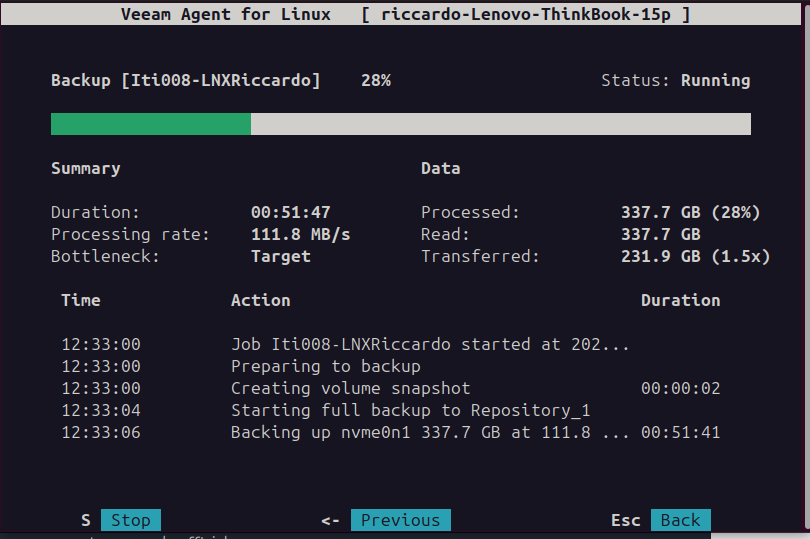Image resolution: width=810 pixels, height=539 pixels.
Task: Click the timestamp '12:33:06'
Action: coord(101,433)
